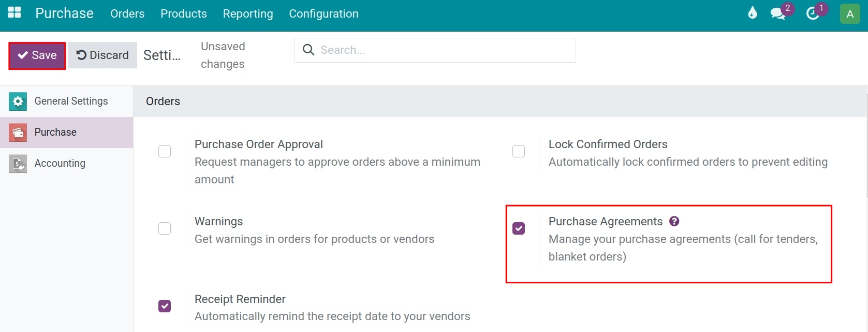868x332 pixels.
Task: Click 'Get warnings in orders' description text
Action: 315,239
